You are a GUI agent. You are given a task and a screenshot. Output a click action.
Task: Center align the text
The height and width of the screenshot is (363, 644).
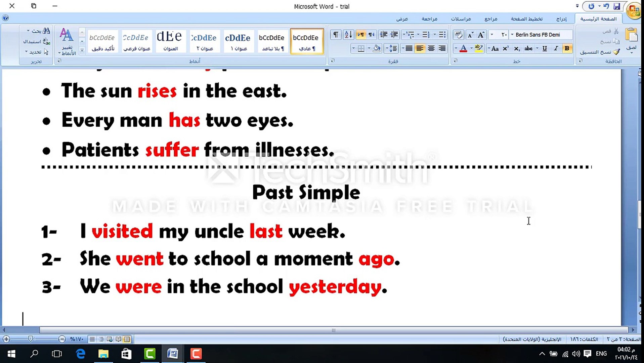[431, 48]
